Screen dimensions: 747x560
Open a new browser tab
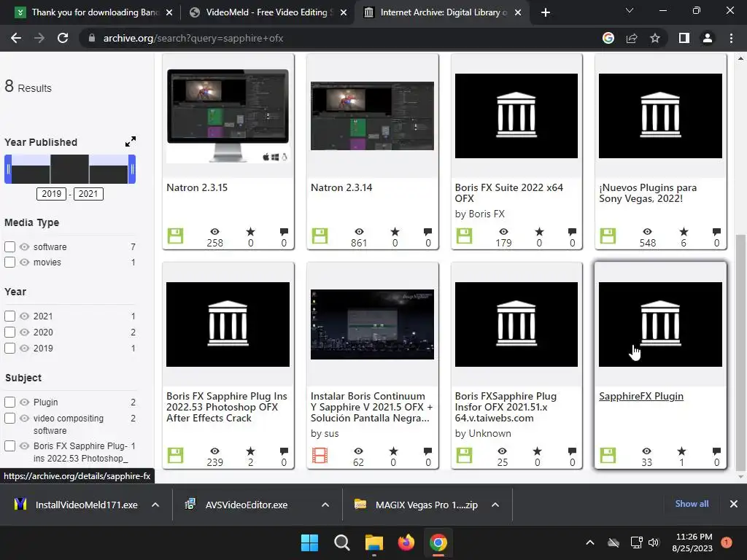(x=546, y=12)
